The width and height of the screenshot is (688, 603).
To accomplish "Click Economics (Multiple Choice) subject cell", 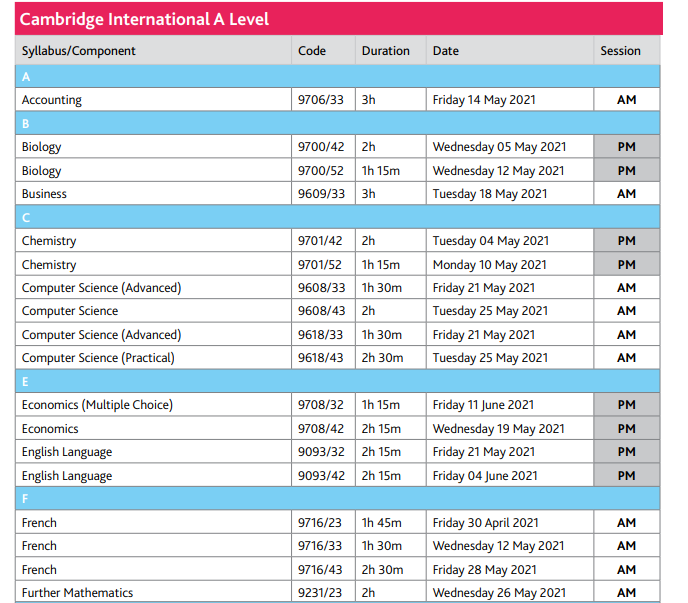I will pyautogui.click(x=153, y=405).
